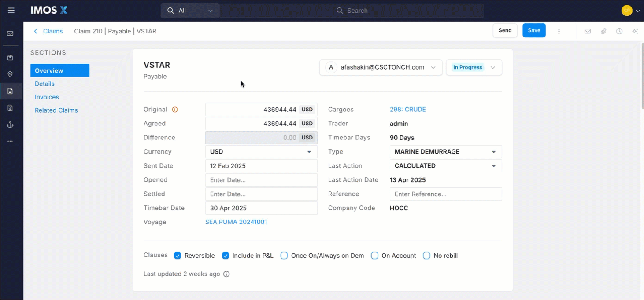Toggle the Include in P&L checkbox
This screenshot has height=300, width=644.
226,256
